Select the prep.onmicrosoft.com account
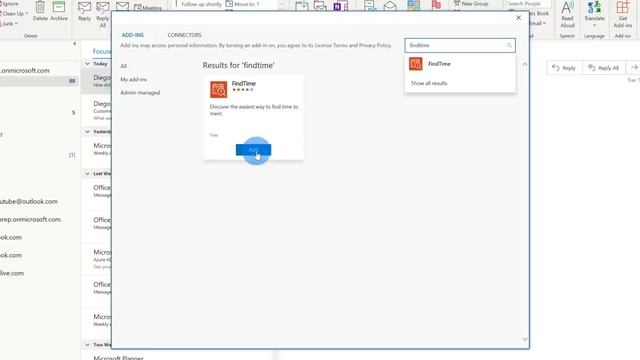The width and height of the screenshot is (640, 360). pyautogui.click(x=30, y=220)
